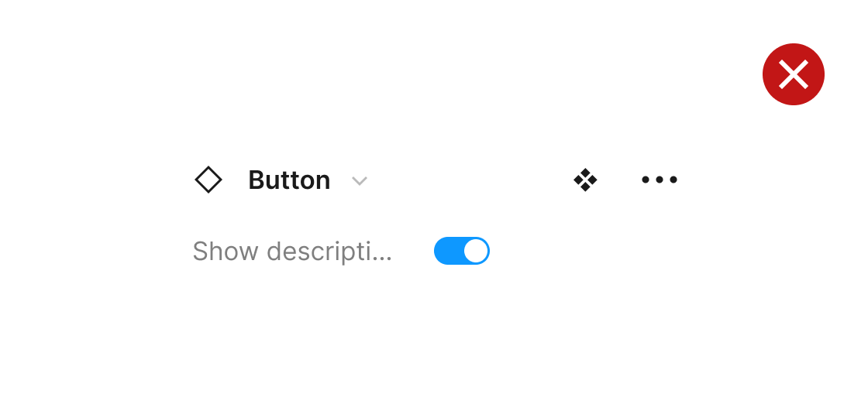Click the instance diamond icon beside Button
The width and height of the screenshot is (868, 418).
tap(208, 180)
